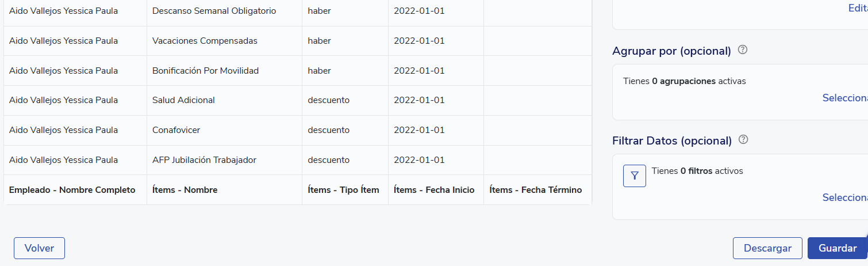Click the funnel filter icon
Image resolution: width=868 pixels, height=266 pixels.
coord(635,176)
